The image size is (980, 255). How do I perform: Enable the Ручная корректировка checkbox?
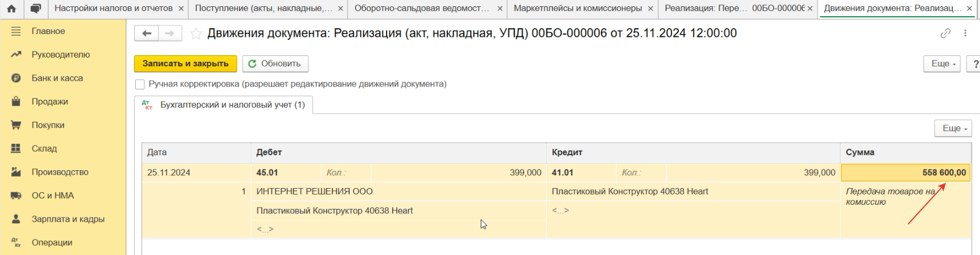click(x=140, y=84)
